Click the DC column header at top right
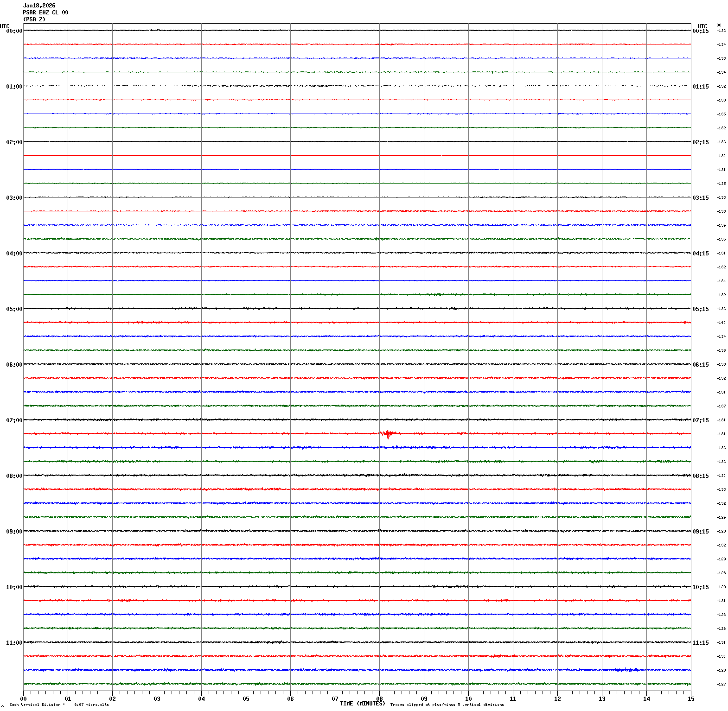The width and height of the screenshot is (728, 711). coord(719,25)
